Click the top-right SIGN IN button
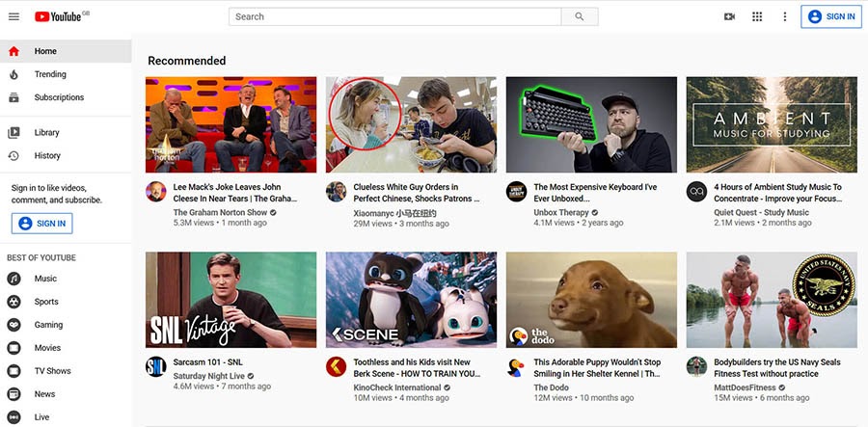The width and height of the screenshot is (868, 427). [831, 16]
